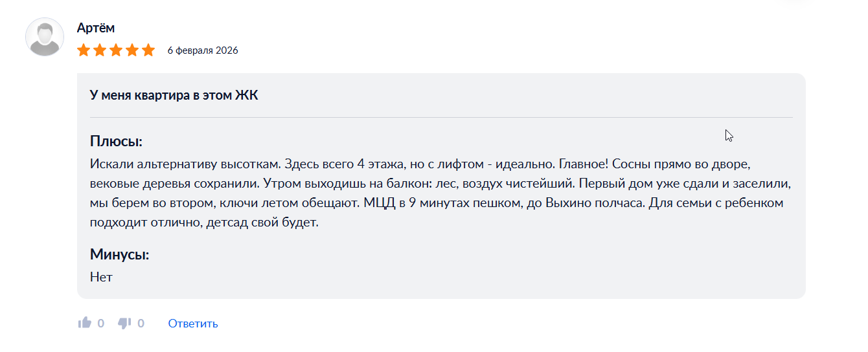Click the "Ответить" reply link
Viewport: 868px width, 352px height.
pos(193,324)
